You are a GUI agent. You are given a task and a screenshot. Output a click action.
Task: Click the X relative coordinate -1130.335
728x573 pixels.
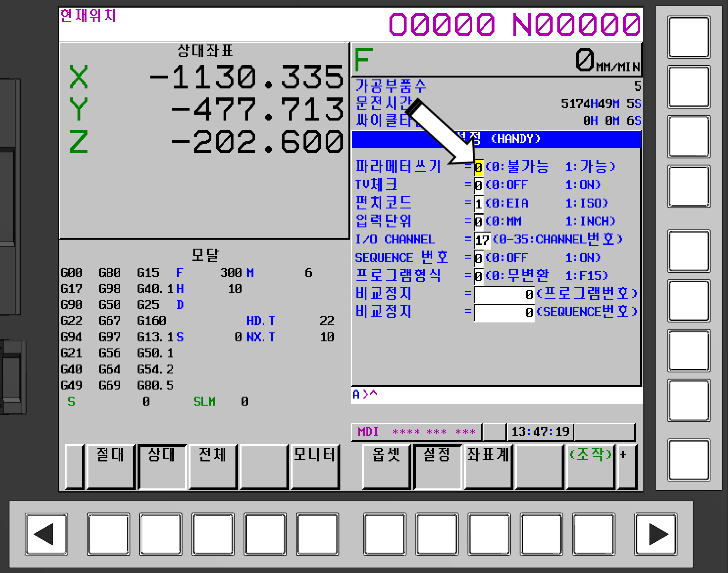(246, 77)
